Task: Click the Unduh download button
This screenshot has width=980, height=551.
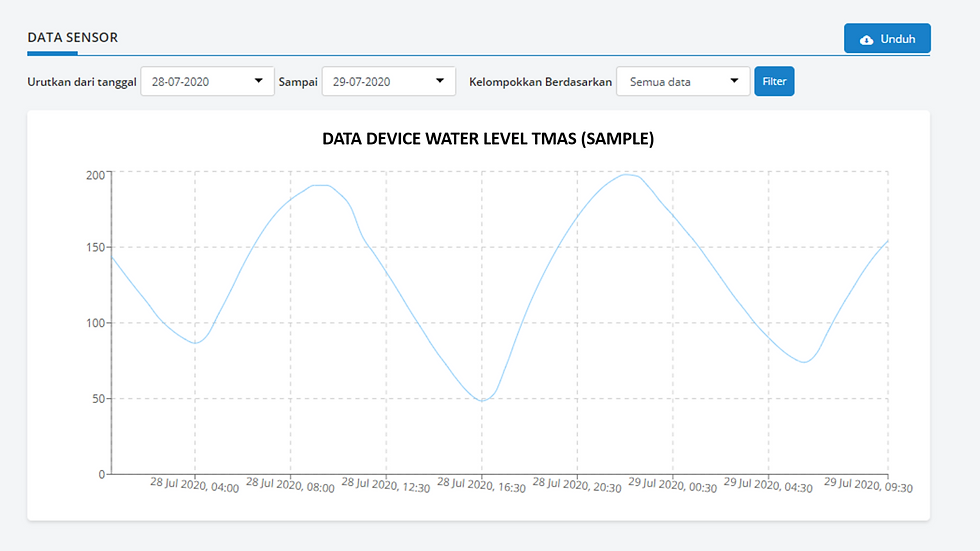Action: tap(887, 39)
